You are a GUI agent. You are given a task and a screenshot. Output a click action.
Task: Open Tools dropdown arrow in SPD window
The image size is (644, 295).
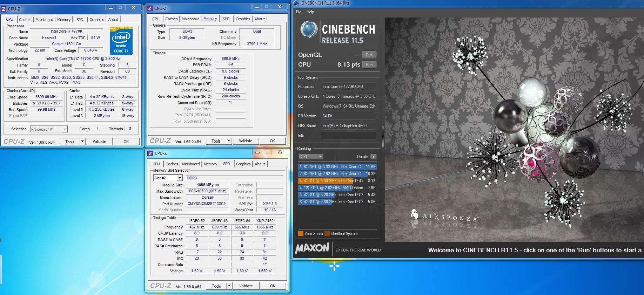click(x=229, y=286)
